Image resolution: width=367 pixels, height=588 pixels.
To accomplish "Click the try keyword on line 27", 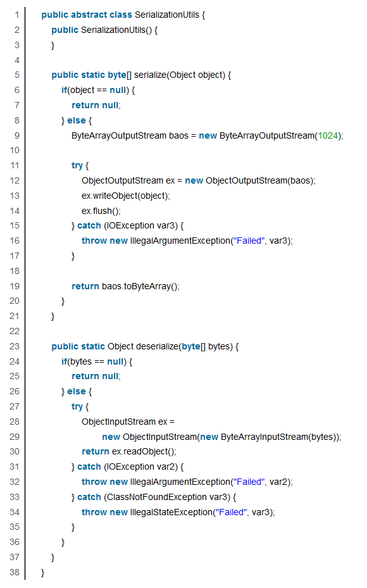I will click(x=77, y=406).
